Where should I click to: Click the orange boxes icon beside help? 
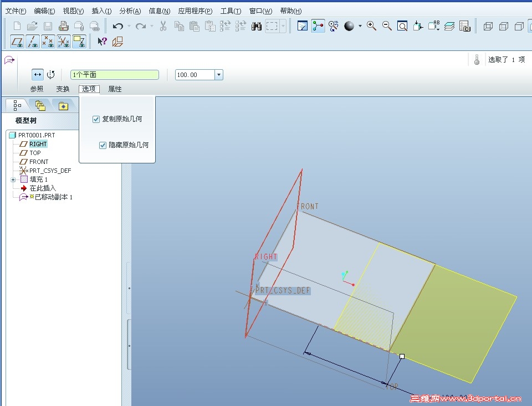(117, 42)
